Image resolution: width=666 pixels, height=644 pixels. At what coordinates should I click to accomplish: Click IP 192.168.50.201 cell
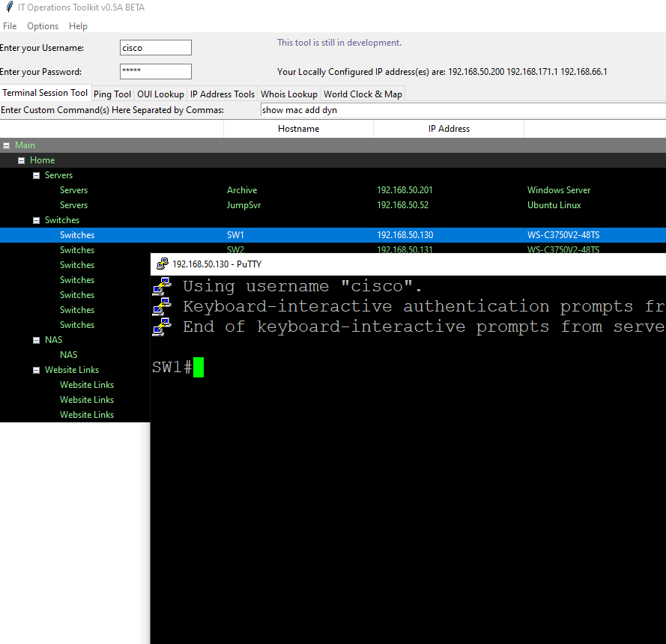[x=405, y=190]
